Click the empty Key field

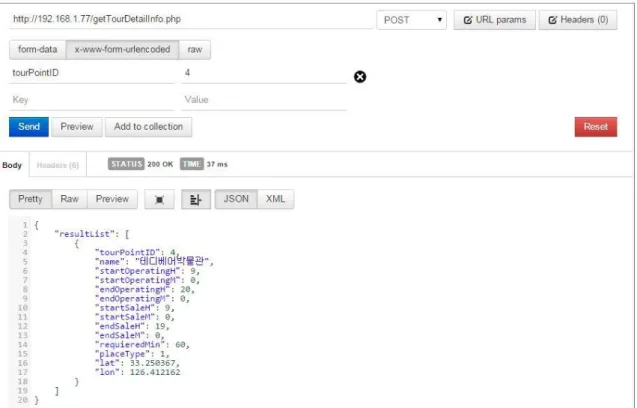pos(92,100)
